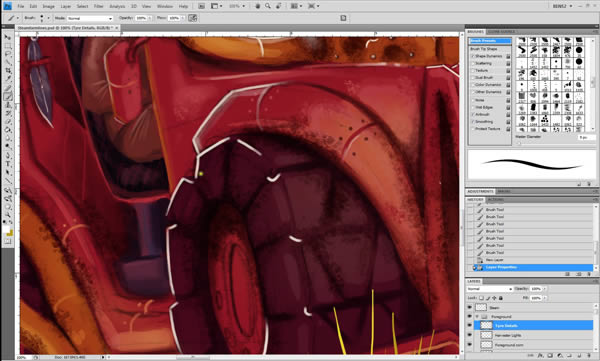Enable Scattering checkbox
This screenshot has height=361, width=600.
tap(473, 63)
